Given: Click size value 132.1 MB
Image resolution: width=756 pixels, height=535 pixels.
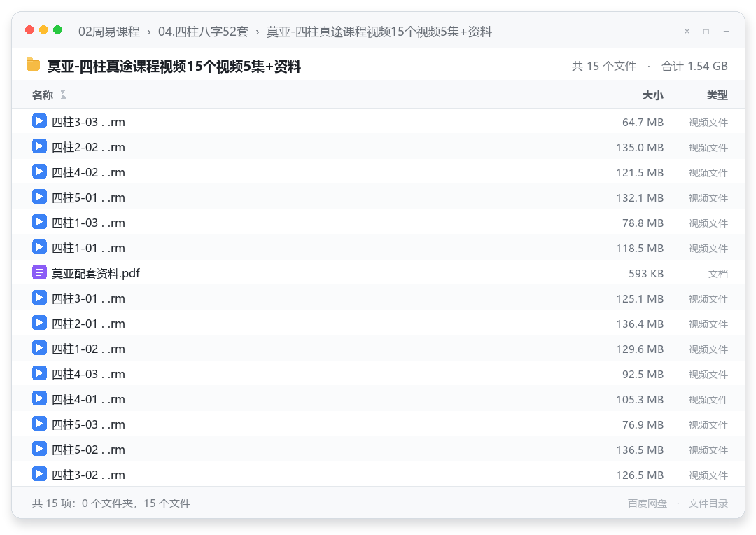Looking at the screenshot, I should 640,198.
